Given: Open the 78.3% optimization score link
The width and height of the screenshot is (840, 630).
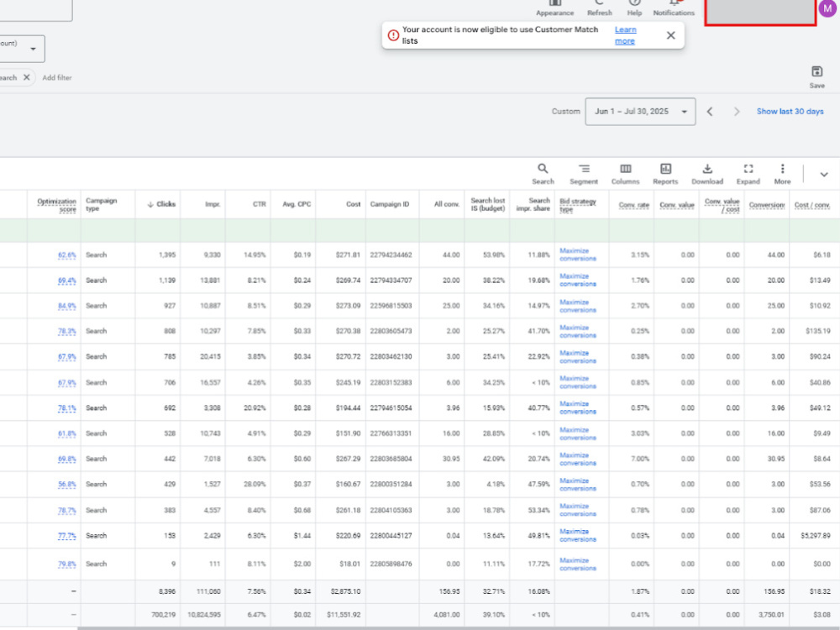Looking at the screenshot, I should tap(67, 331).
